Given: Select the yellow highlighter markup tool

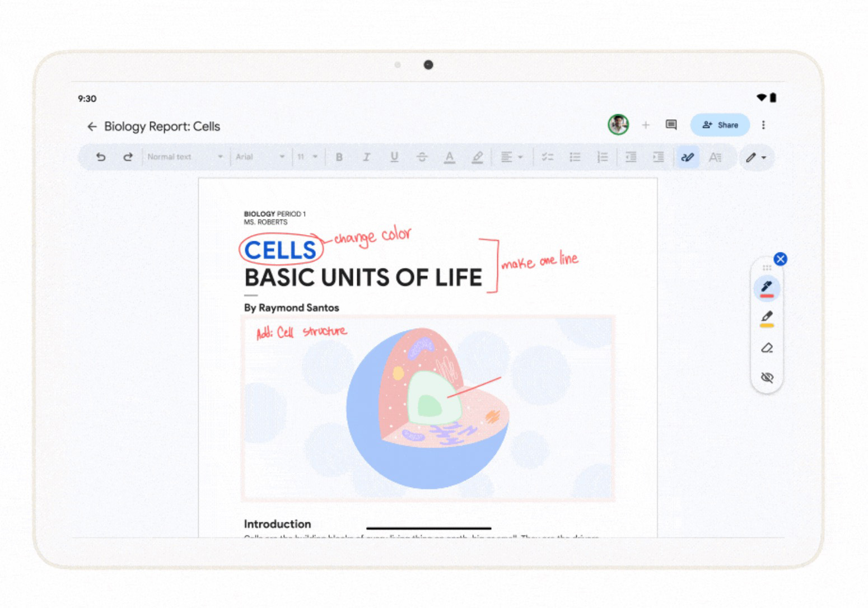Looking at the screenshot, I should (767, 318).
